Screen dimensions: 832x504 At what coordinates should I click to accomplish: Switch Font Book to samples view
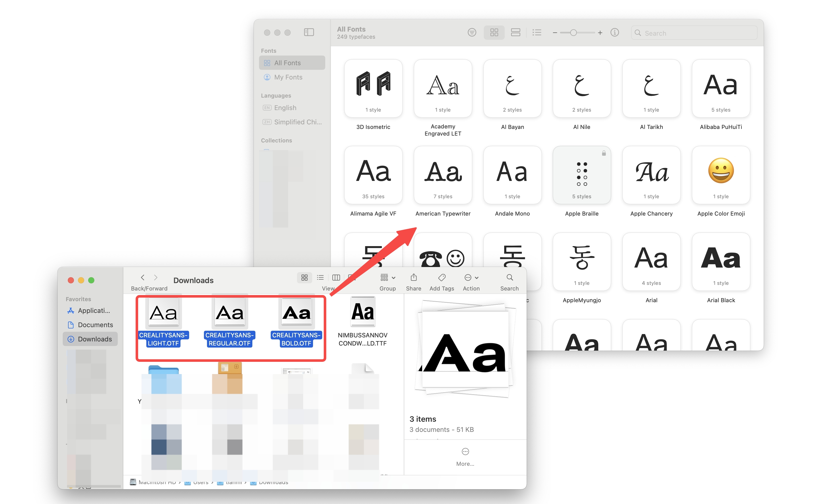click(515, 32)
